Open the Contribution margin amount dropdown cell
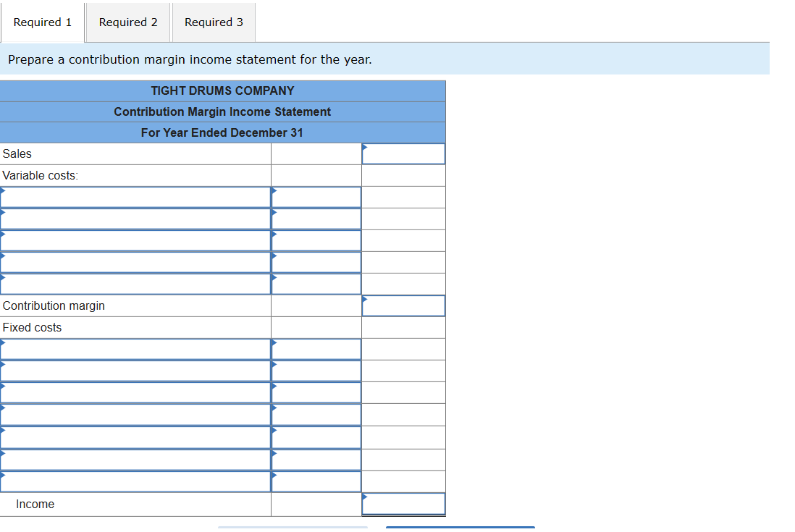 pyautogui.click(x=403, y=305)
